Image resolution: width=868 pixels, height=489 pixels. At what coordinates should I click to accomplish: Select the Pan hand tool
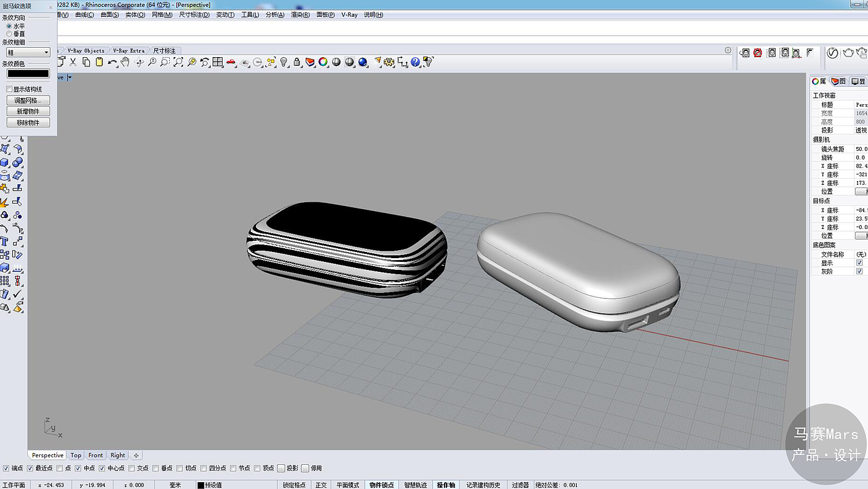tap(125, 62)
